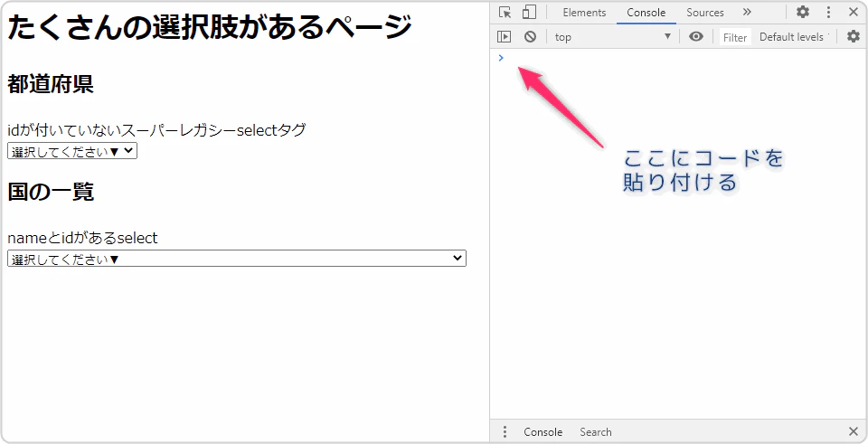Image resolution: width=868 pixels, height=444 pixels.
Task: Show more DevTools tabs via chevrons
Action: coord(747,12)
